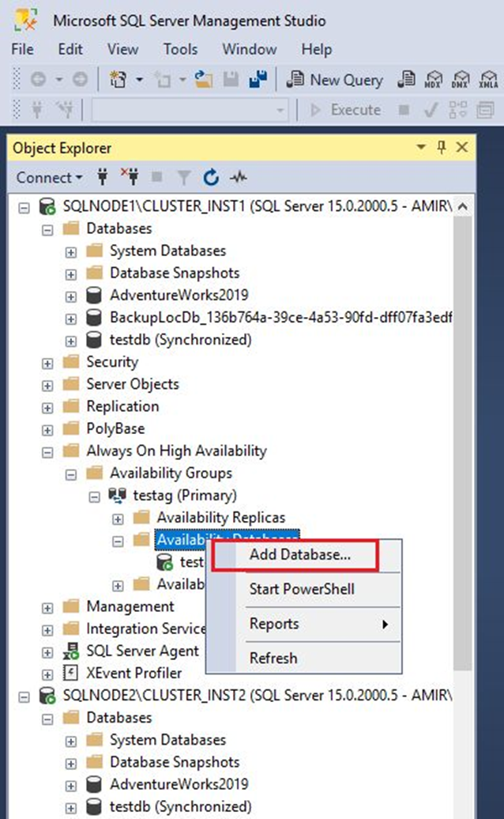
Task: Click the Connect Object Explorer plug icon
Action: pyautogui.click(x=102, y=178)
